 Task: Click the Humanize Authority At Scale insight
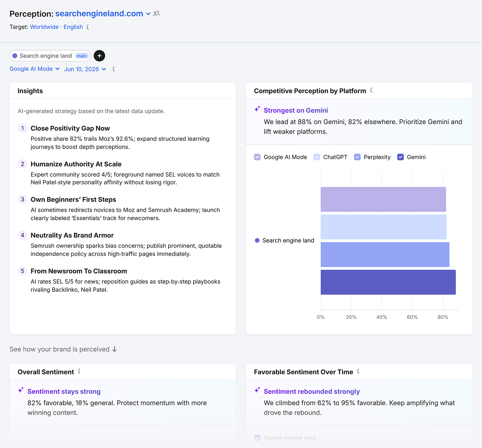pos(76,164)
